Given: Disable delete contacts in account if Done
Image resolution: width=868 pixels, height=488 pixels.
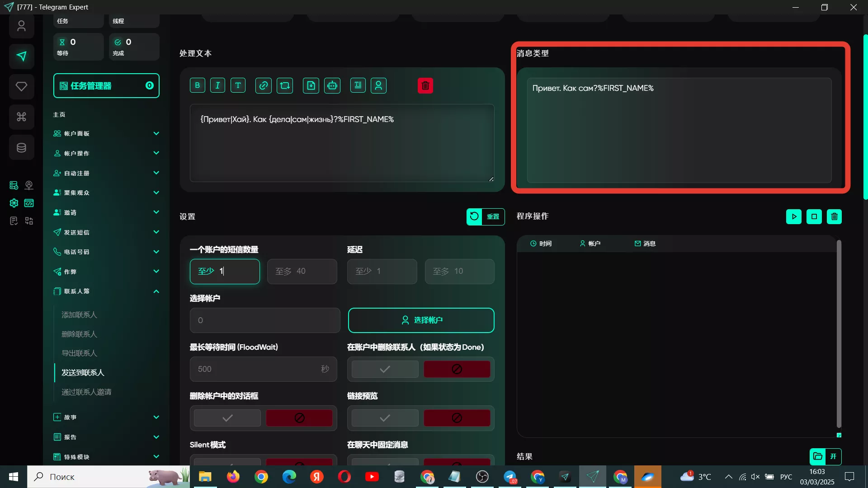Looking at the screenshot, I should point(457,369).
